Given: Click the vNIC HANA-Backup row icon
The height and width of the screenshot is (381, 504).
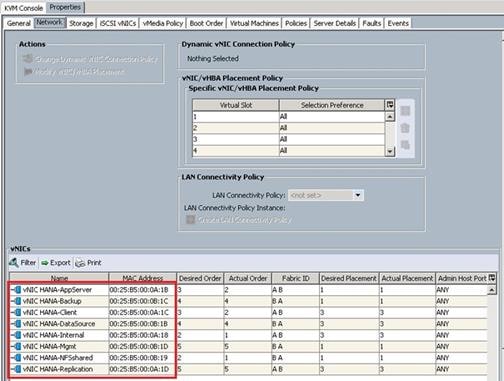Looking at the screenshot, I should [17, 301].
